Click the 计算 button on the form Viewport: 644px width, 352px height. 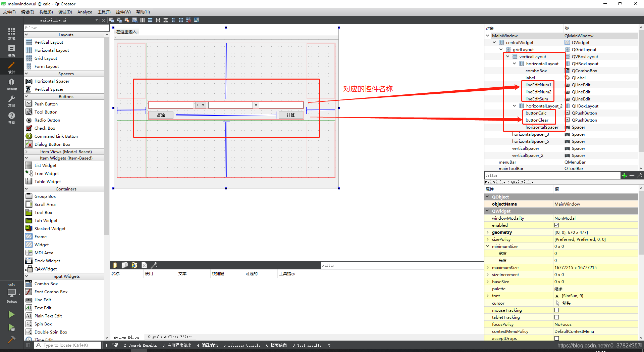291,115
